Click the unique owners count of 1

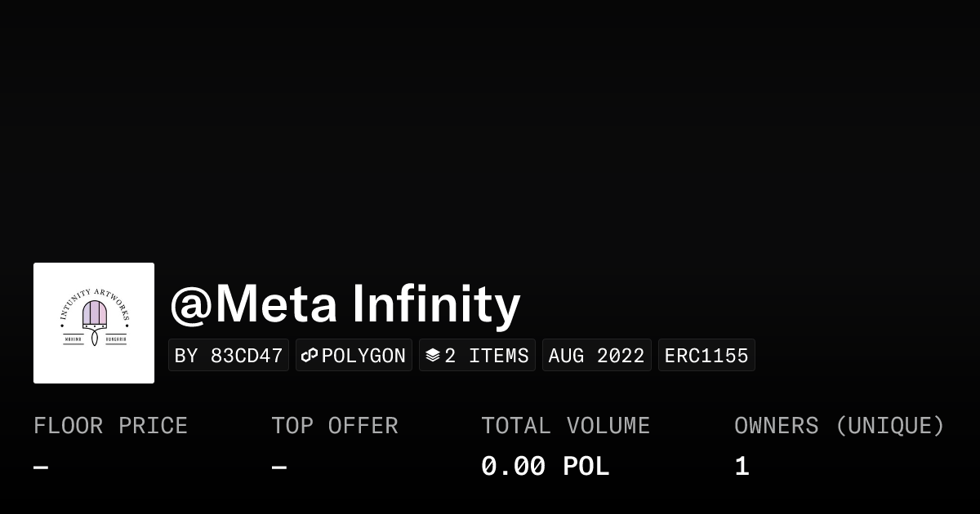[x=742, y=467]
